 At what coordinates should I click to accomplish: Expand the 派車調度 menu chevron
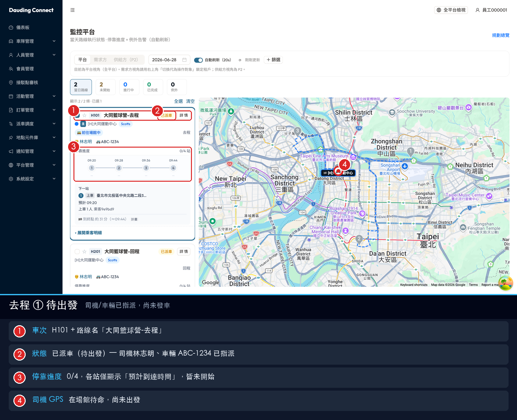54,124
